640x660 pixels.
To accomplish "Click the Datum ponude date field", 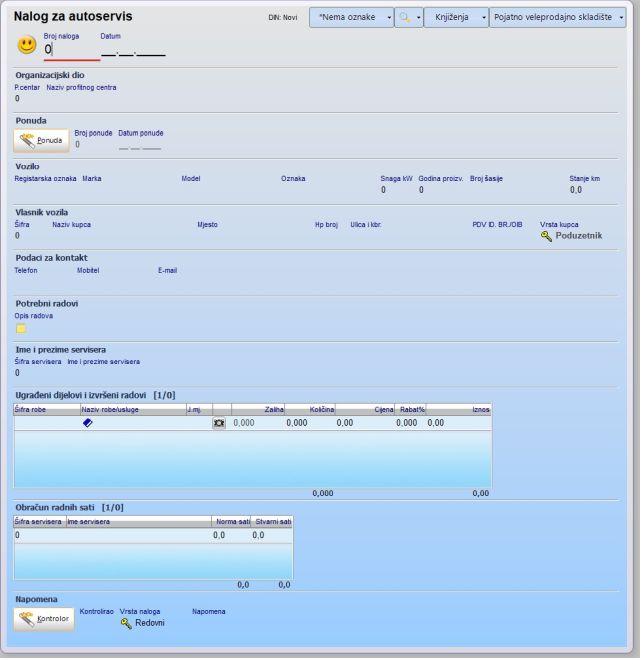I will pyautogui.click(x=139, y=145).
